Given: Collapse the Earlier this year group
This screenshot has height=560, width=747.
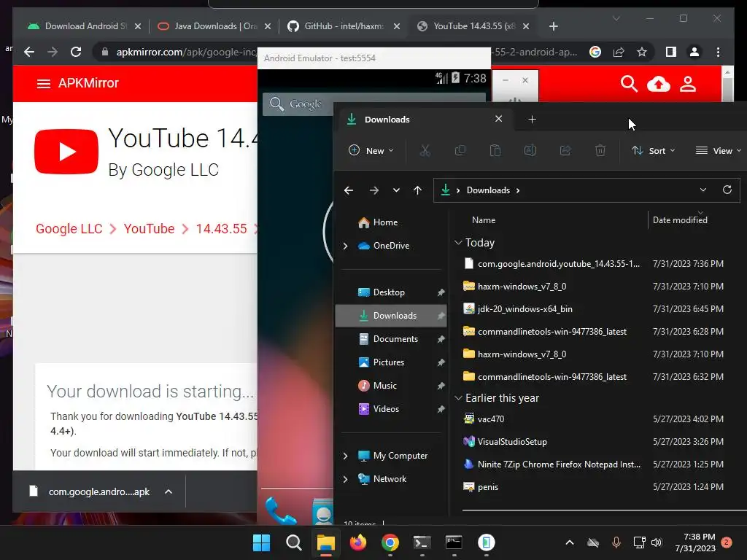Looking at the screenshot, I should tap(458, 398).
